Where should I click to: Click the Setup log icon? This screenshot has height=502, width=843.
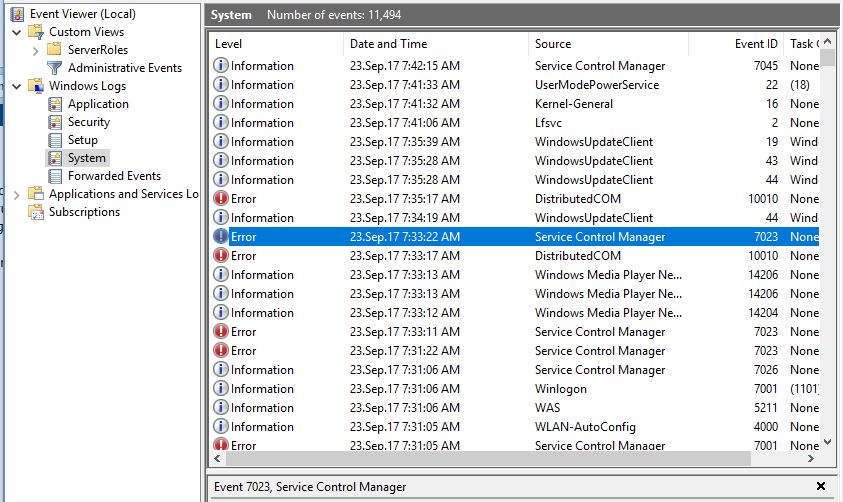click(x=54, y=140)
